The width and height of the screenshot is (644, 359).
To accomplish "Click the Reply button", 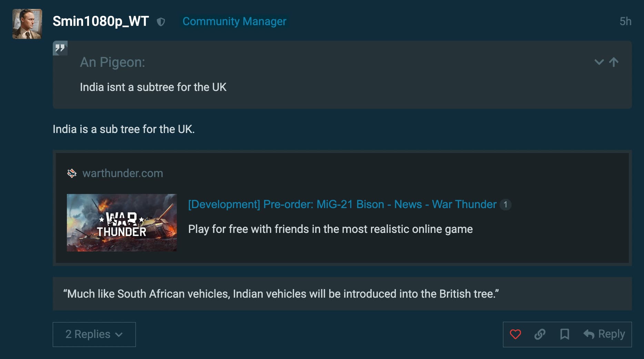I will click(604, 334).
